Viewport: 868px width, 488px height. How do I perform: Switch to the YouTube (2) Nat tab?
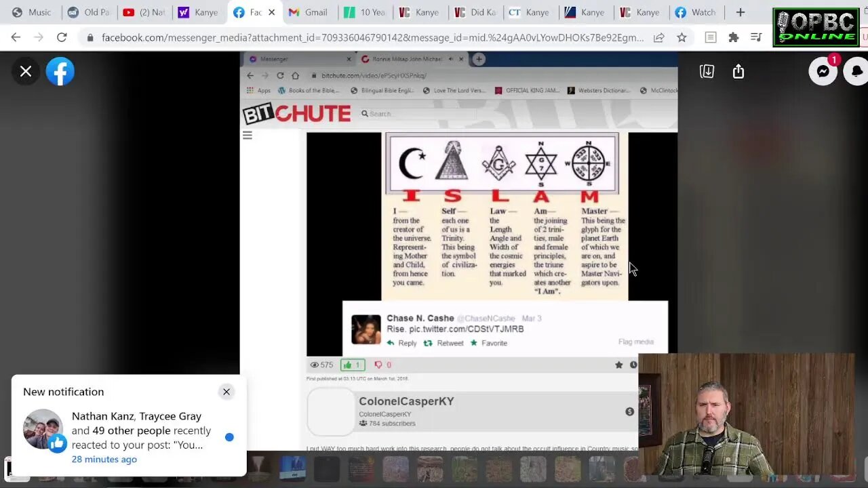tap(144, 12)
